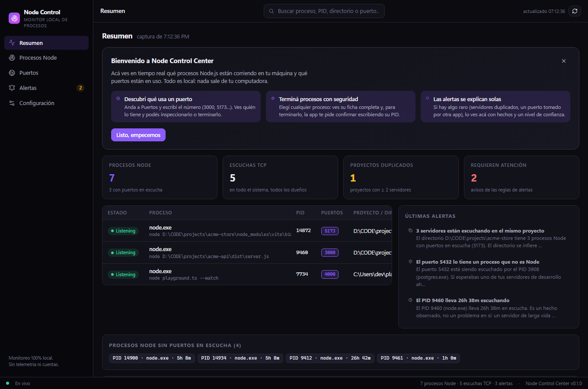
Task: Click the Procesos Node stat card
Action: coord(160,177)
